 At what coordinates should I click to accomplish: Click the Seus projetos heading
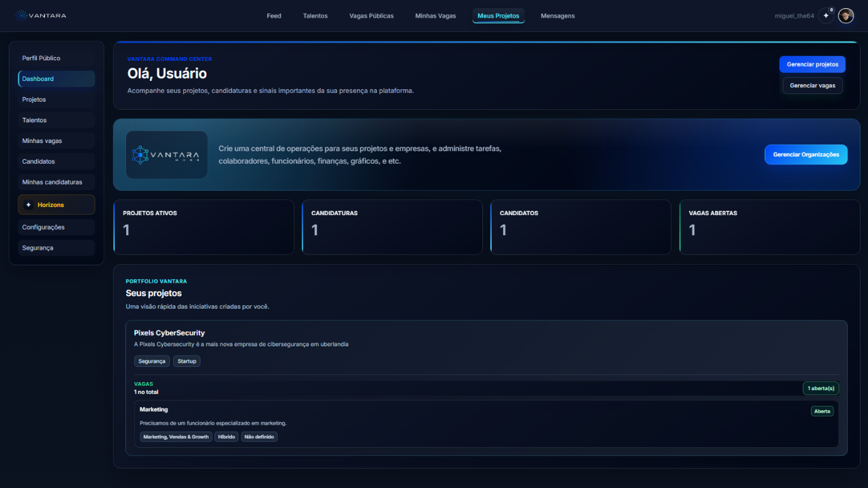(154, 293)
